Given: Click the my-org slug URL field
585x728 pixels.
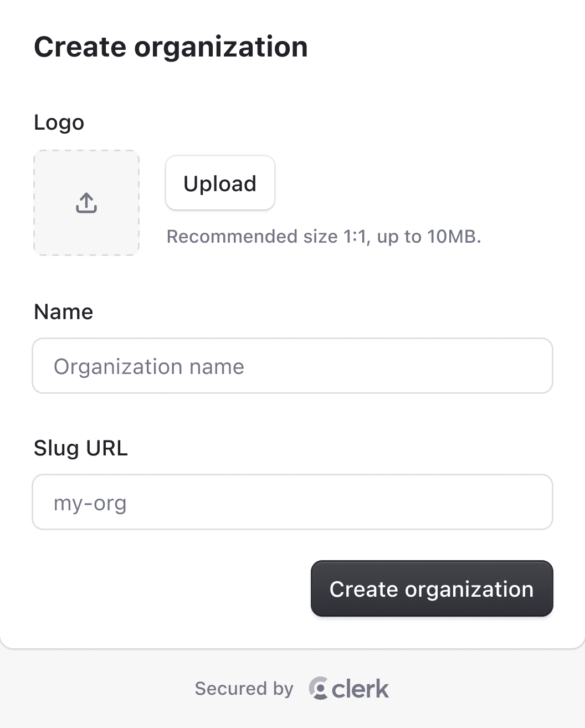Looking at the screenshot, I should (x=292, y=502).
